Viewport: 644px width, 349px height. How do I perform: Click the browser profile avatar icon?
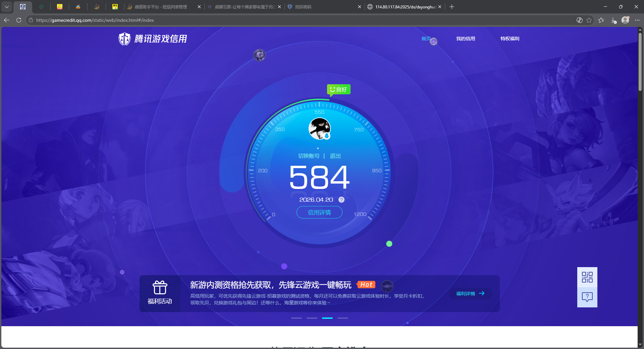625,20
